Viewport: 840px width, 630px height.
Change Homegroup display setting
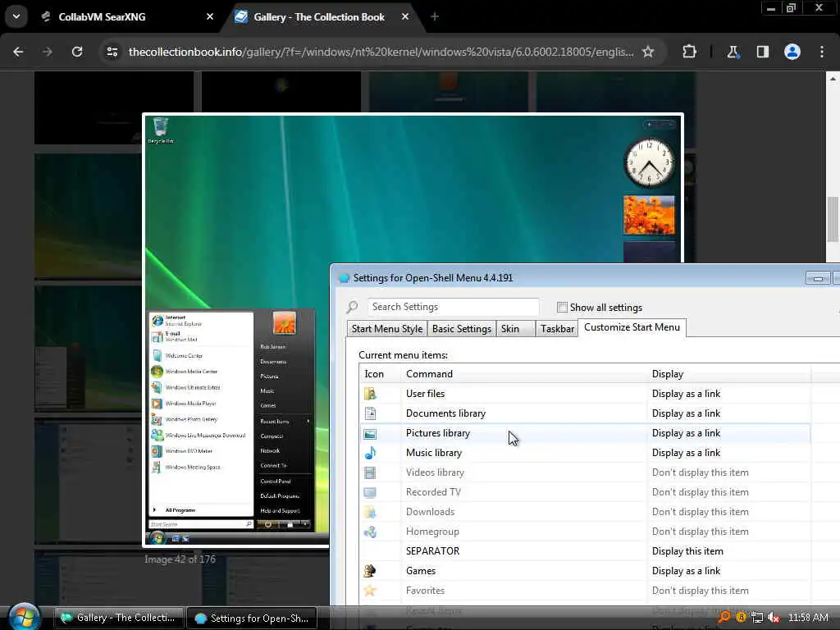pyautogui.click(x=701, y=532)
